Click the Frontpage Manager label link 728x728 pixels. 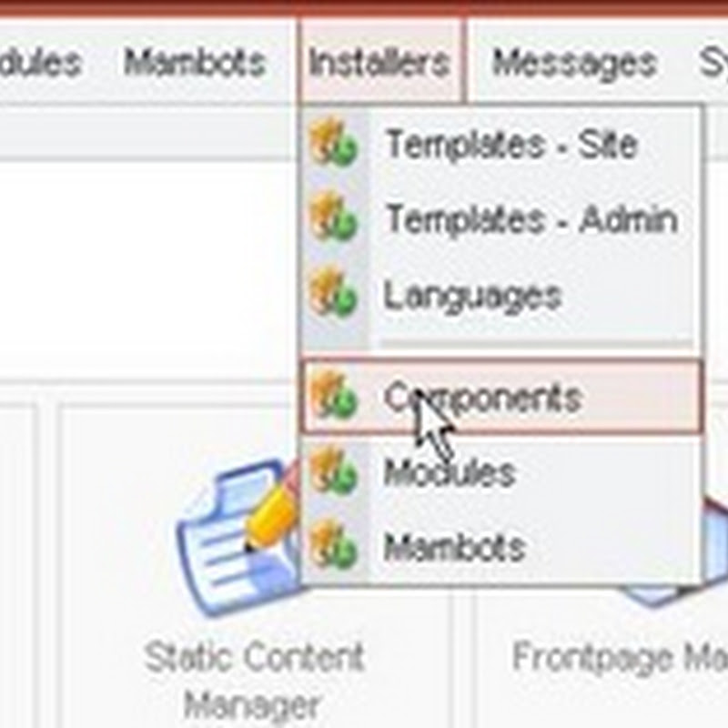[621, 656]
